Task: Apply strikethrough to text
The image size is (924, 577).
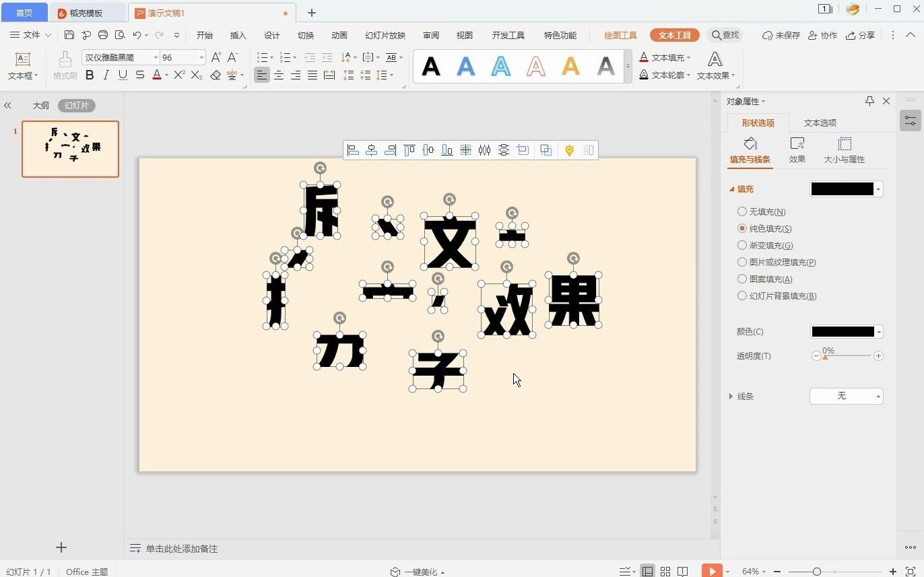Action: tap(140, 75)
